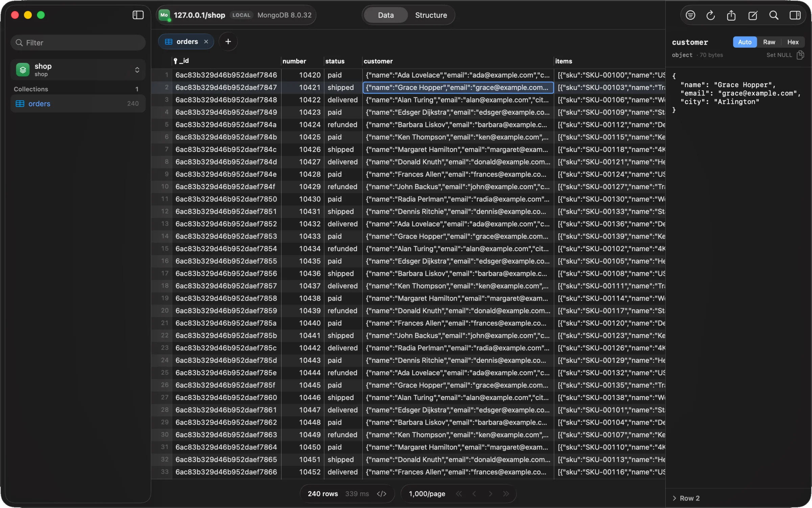Go to the previous page arrow
The height and width of the screenshot is (508, 812).
[474, 494]
